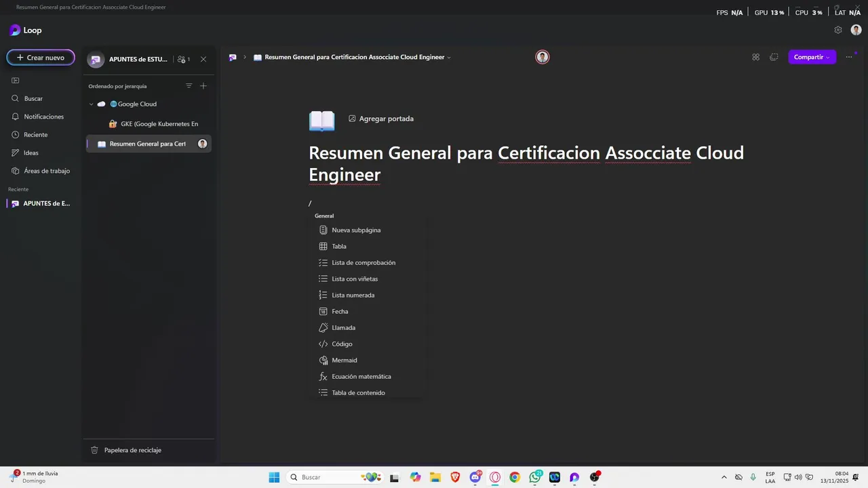Open WhatsApp from the taskbar
The width and height of the screenshot is (868, 488).
pyautogui.click(x=535, y=477)
